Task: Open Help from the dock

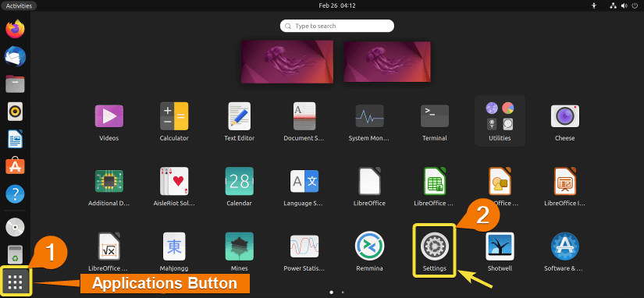Action: tap(15, 193)
